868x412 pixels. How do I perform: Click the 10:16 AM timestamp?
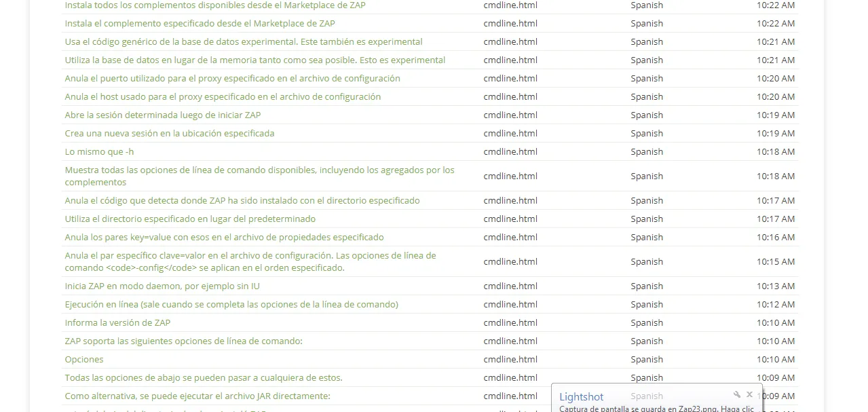tap(776, 237)
